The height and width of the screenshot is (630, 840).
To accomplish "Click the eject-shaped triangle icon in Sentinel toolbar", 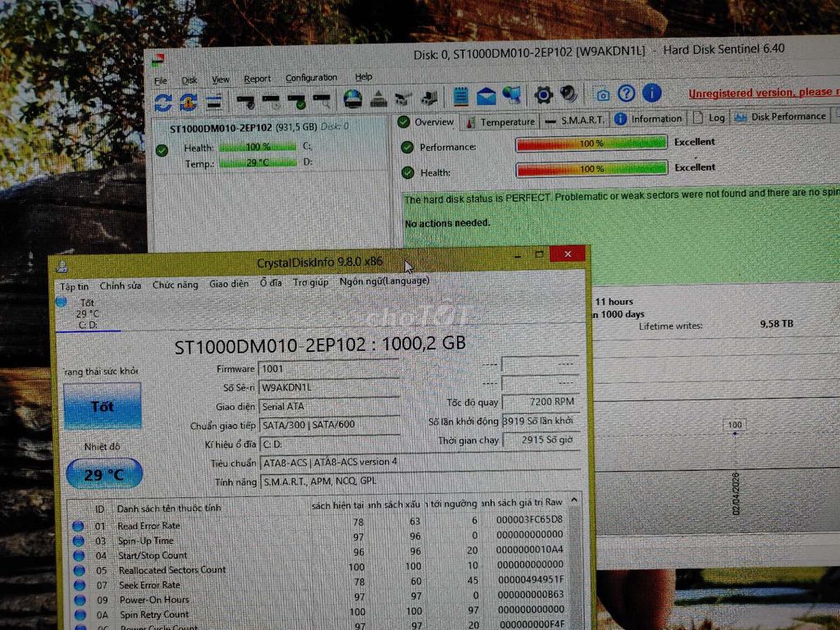I will (x=378, y=99).
